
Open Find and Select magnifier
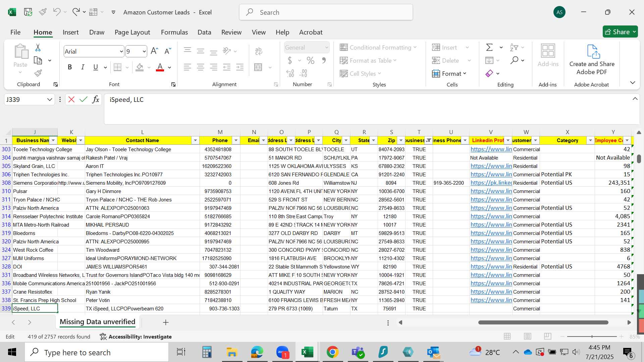click(514, 60)
